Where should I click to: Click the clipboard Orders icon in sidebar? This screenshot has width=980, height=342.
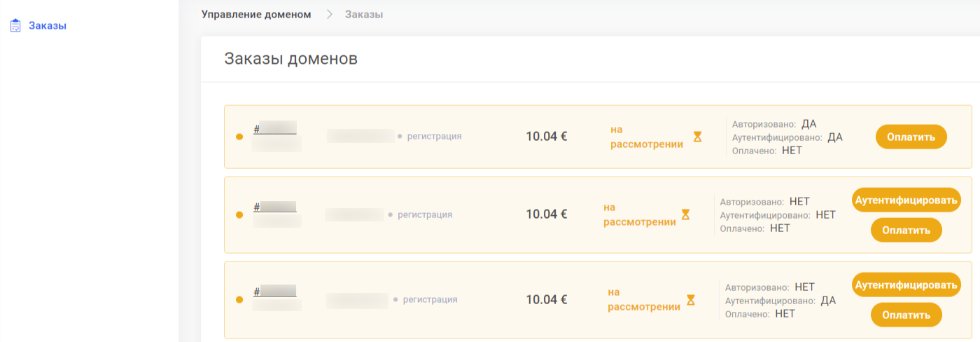click(15, 26)
